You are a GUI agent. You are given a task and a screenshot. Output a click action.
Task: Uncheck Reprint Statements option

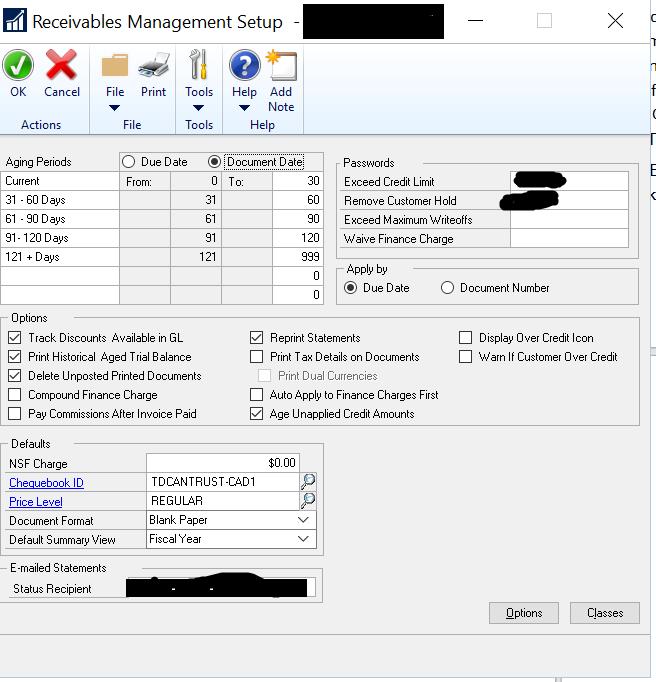(257, 338)
